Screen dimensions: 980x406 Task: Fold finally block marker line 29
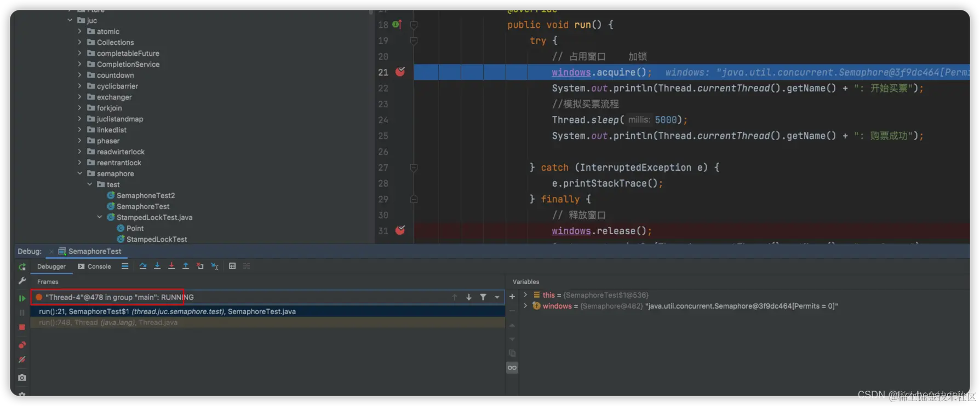(x=414, y=199)
